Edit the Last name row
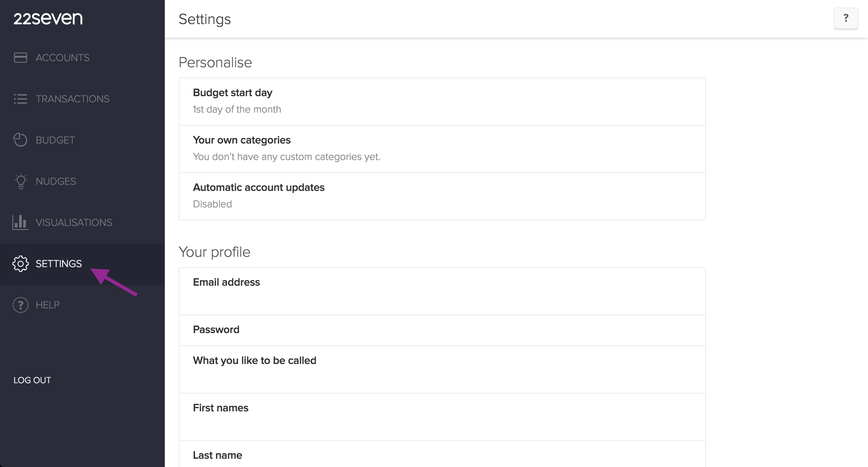Viewport: 868px width, 467px height. tap(442, 454)
